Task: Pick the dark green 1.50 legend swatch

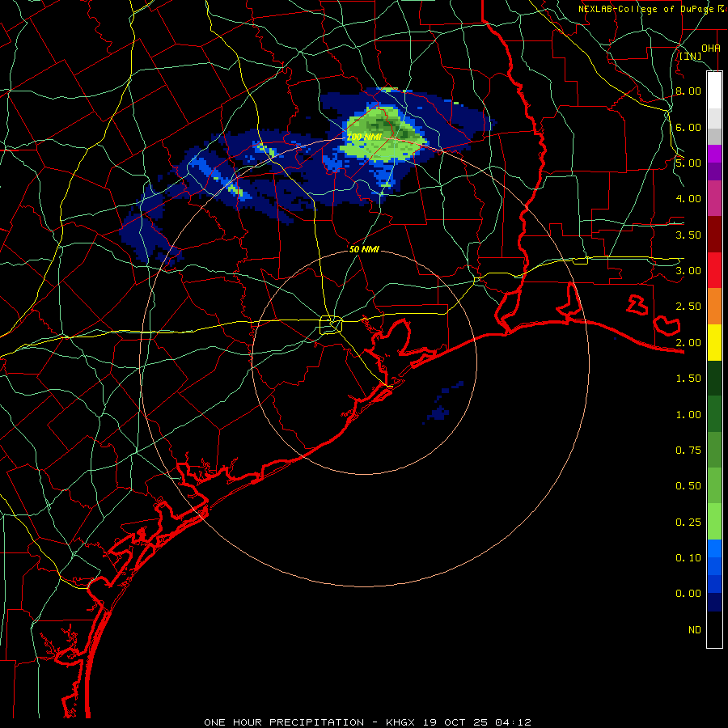Action: click(x=714, y=378)
